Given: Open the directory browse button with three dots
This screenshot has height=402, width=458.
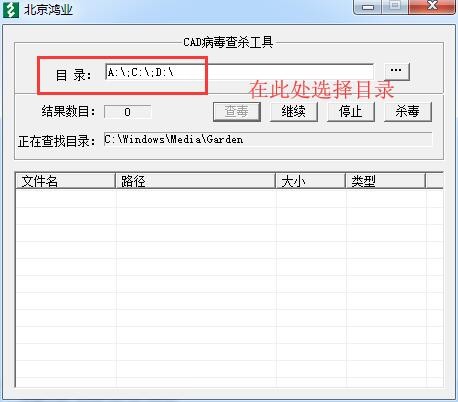Looking at the screenshot, I should click(x=396, y=71).
